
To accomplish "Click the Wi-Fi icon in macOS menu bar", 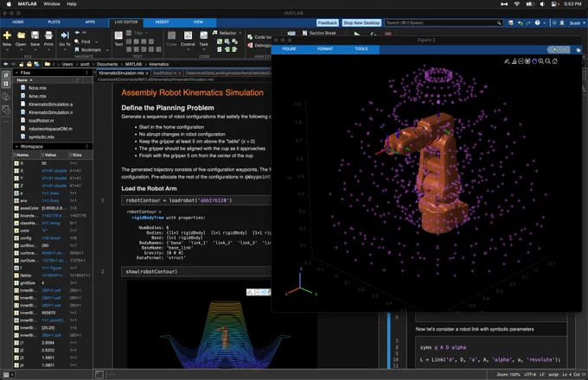I will click(517, 3).
